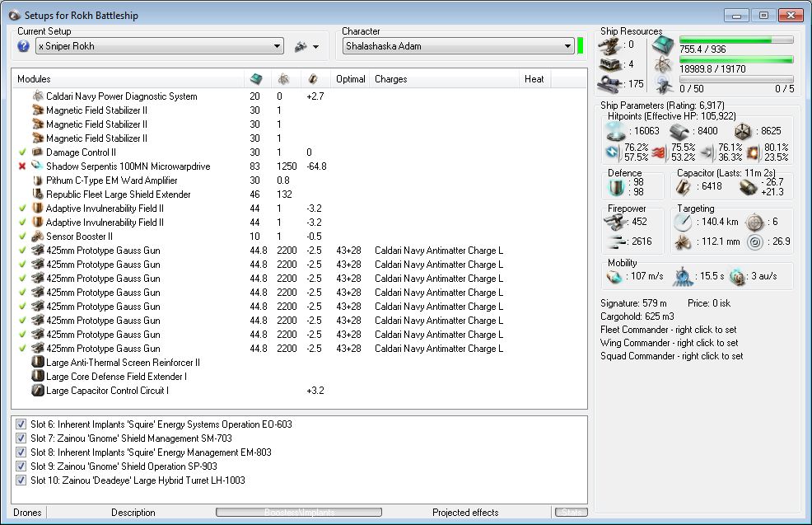Toggle Slot 8 Squire Energy Management EM-803 checkbox
Screen dimensions: 812x525
tap(21, 452)
